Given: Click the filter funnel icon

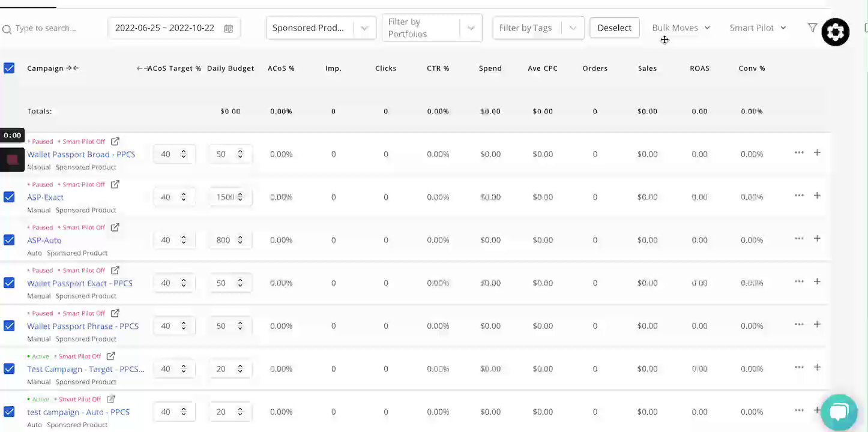Looking at the screenshot, I should [x=812, y=28].
